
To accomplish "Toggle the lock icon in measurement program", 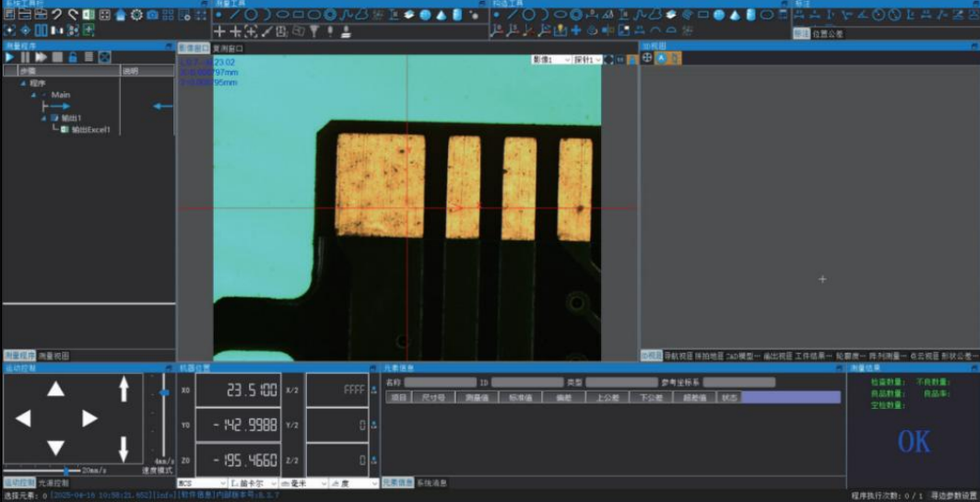I will coord(73,57).
